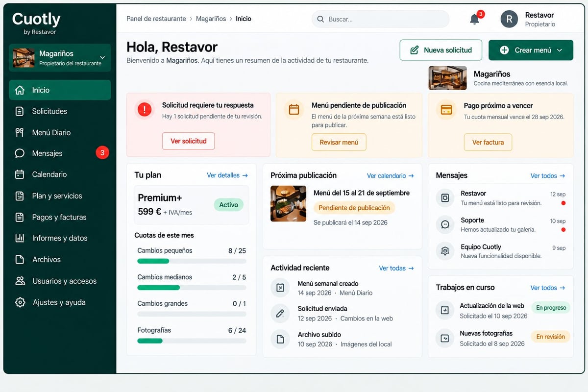Click Cambios medianos progress bar
Screen dimensions: 588x392
click(192, 288)
